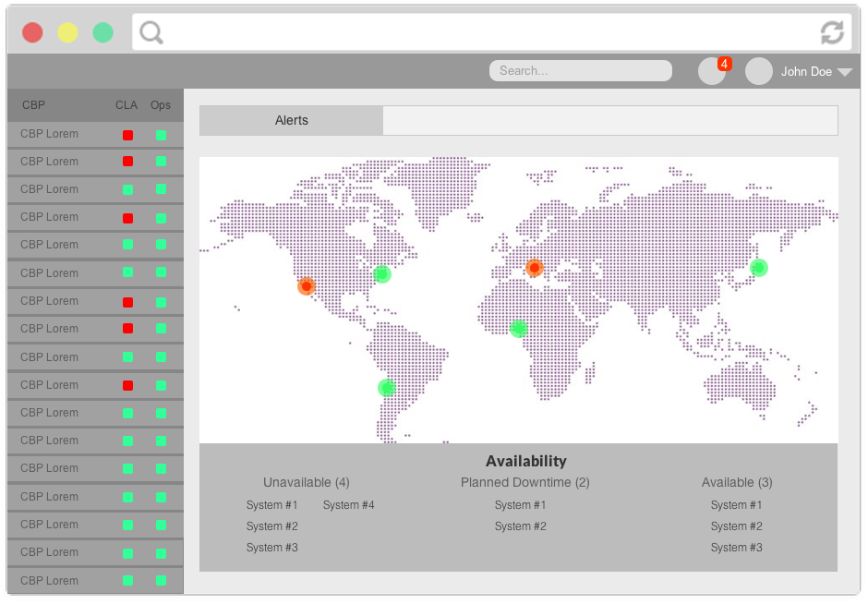
Task: Click the John Doe user name
Action: coord(806,71)
